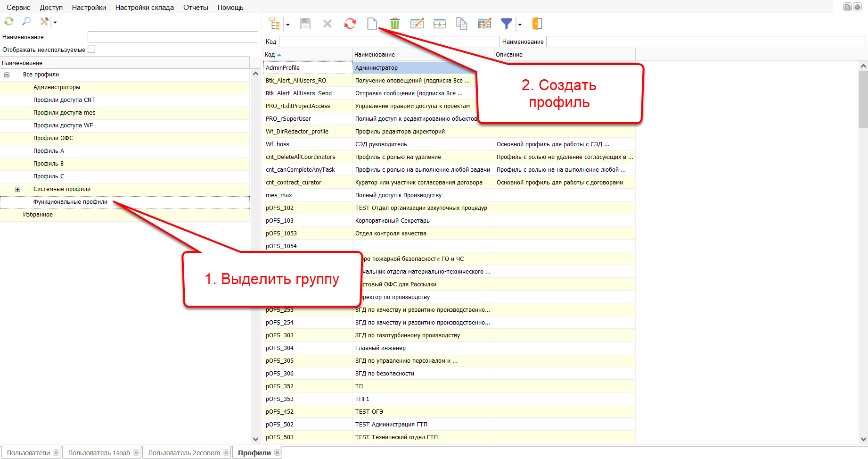Click the green trash bin delete icon

point(395,24)
